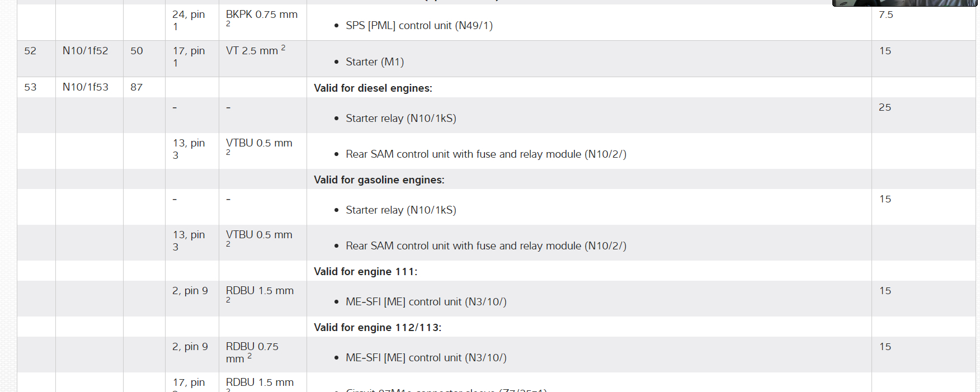
Task: Click the SPS [PML] control unit (N49/1) entry
Action: click(x=419, y=26)
